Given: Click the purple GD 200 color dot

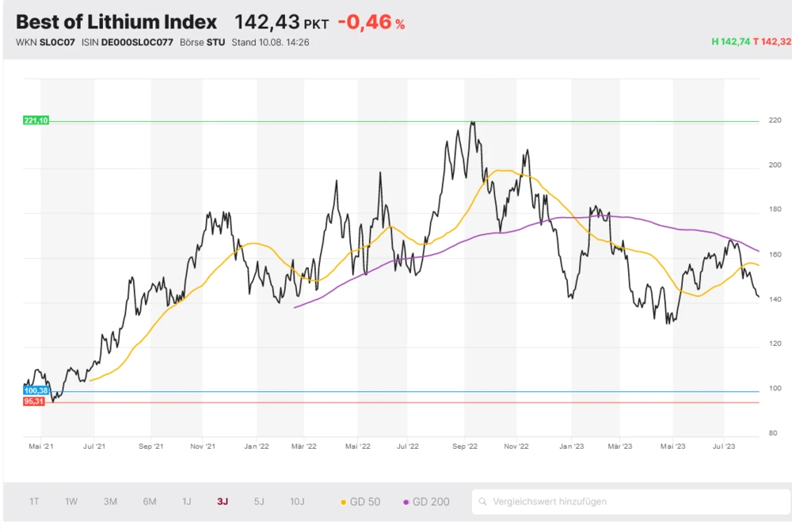Looking at the screenshot, I should coord(406,502).
